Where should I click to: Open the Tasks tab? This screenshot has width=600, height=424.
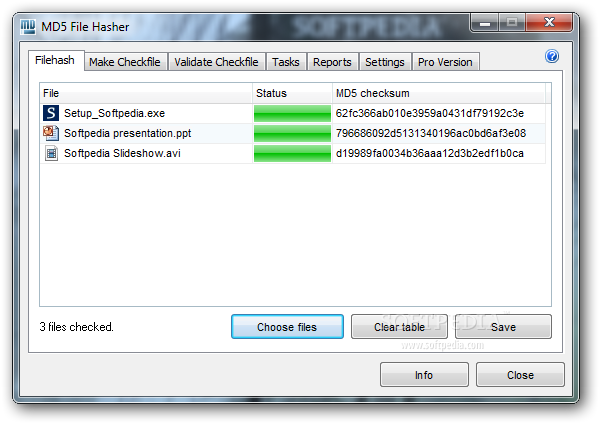click(x=286, y=62)
